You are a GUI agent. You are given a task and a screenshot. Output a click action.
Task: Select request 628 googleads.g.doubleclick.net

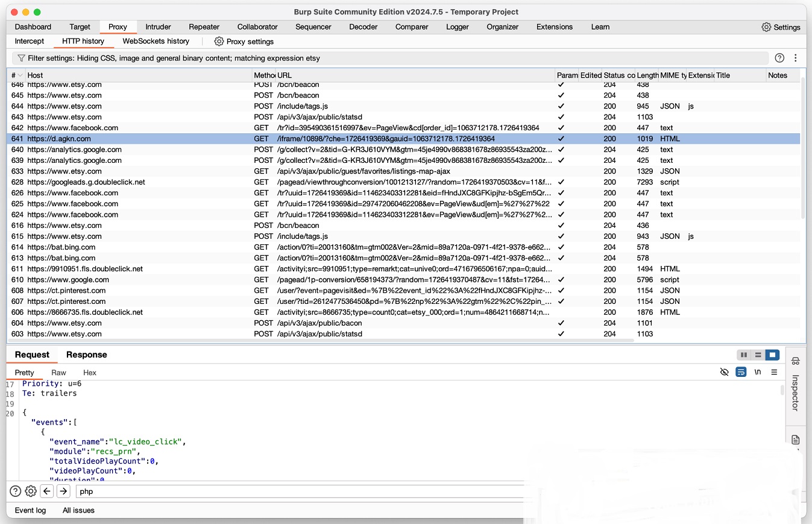(x=403, y=182)
